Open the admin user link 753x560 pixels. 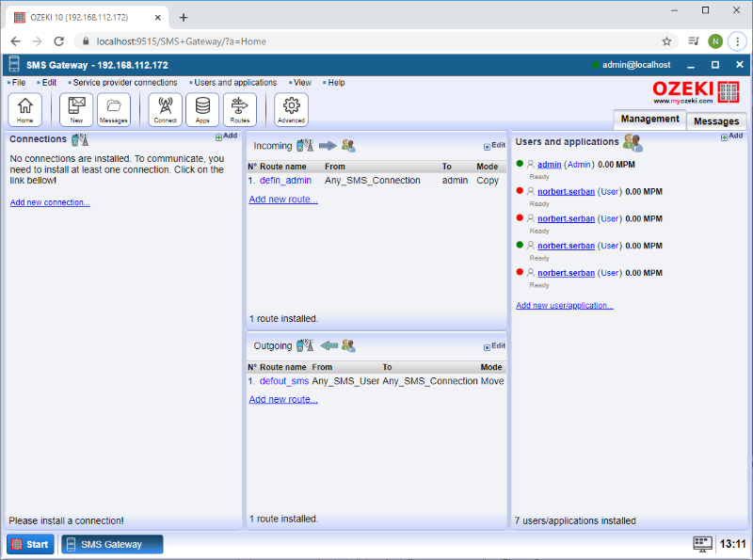(550, 165)
